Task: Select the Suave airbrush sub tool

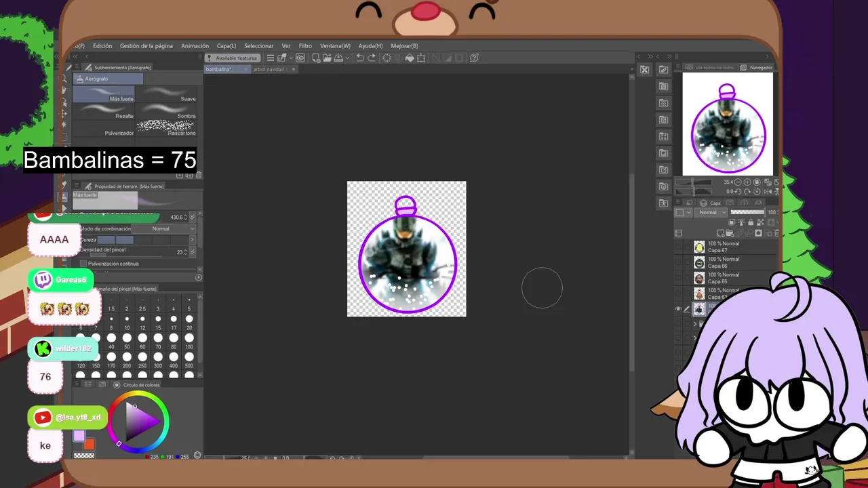Action: (167, 94)
